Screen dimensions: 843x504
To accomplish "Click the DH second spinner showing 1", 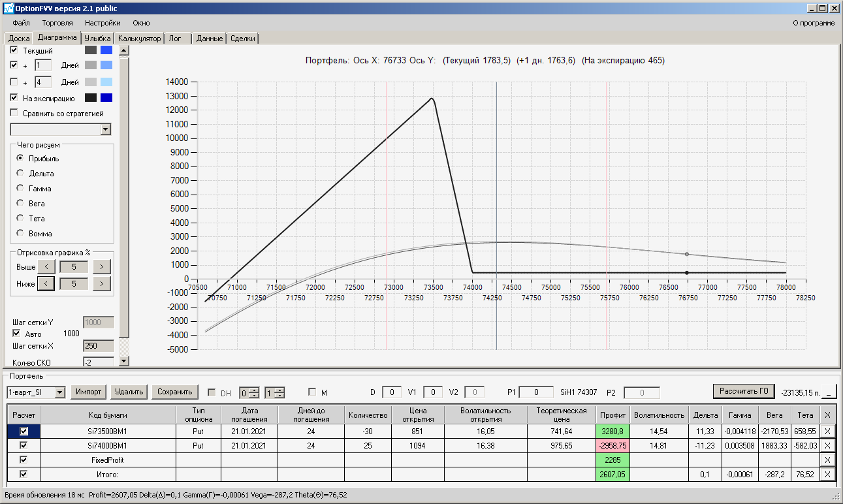I will point(274,392).
